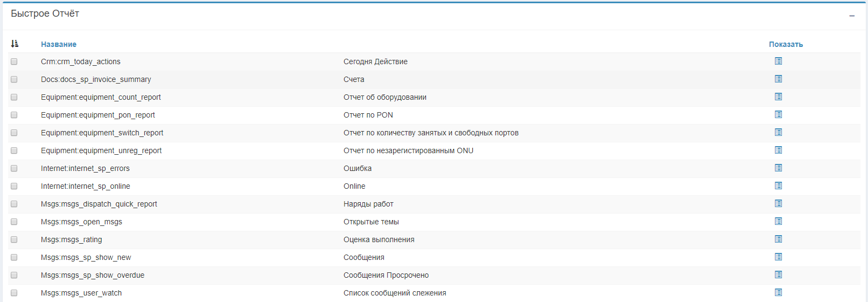Image resolution: width=868 pixels, height=302 pixels.
Task: Open the Equipment:equipment_pon_report show icon
Action: point(778,115)
